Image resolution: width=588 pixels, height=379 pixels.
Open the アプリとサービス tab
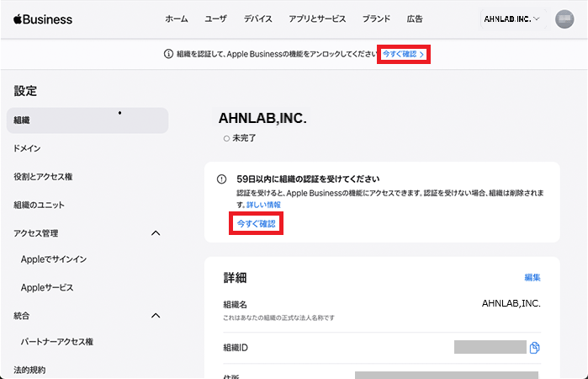click(x=317, y=19)
